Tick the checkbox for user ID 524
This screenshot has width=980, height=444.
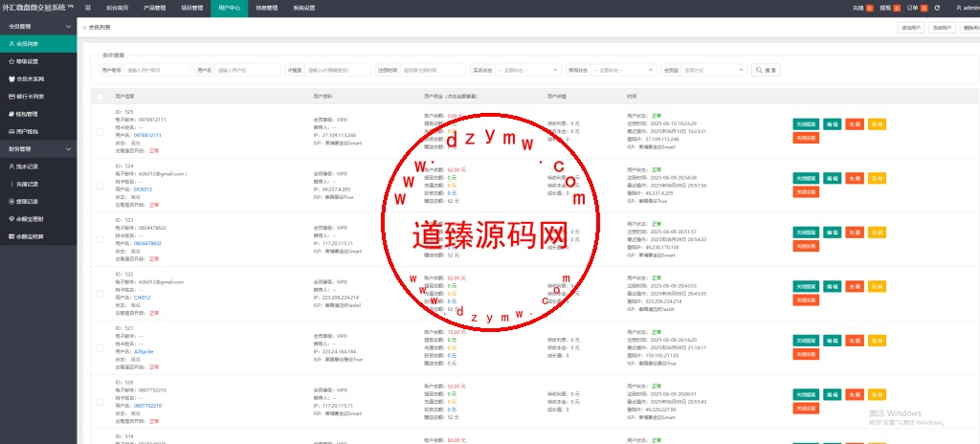(x=100, y=185)
